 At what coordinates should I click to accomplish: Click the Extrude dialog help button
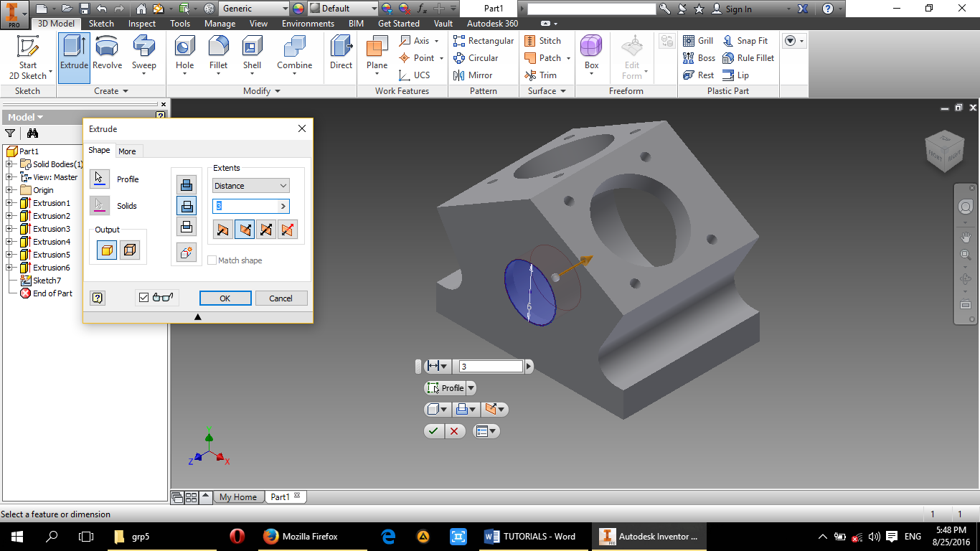(98, 298)
